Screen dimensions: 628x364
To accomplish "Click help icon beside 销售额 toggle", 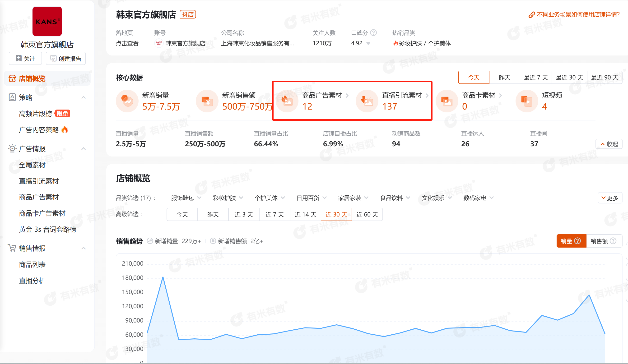I will click(613, 241).
